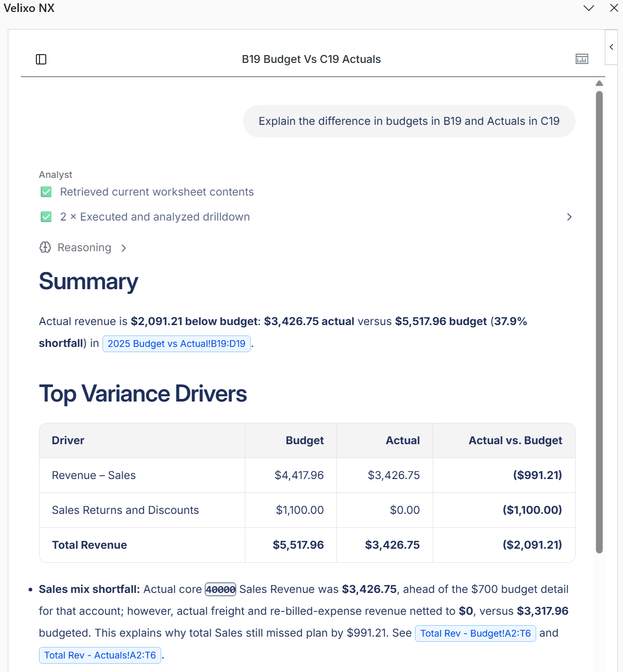The image size is (623, 672).
Task: Click the Reasoning brain icon
Action: 45,248
